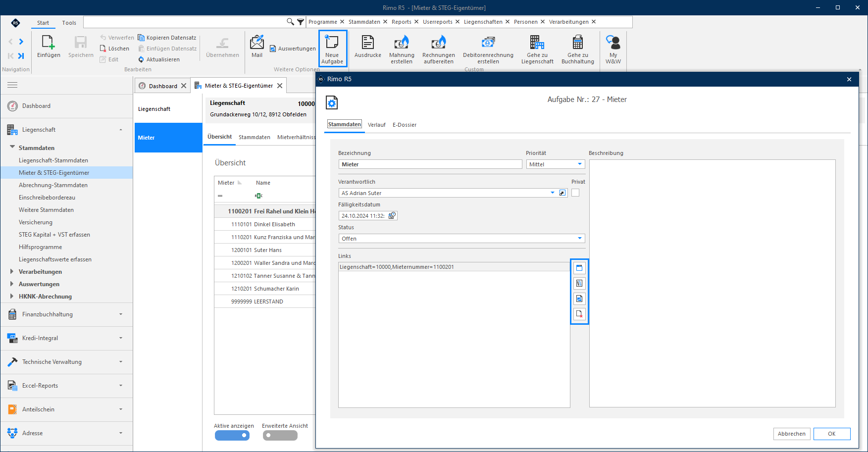This screenshot has height=452, width=868.
Task: Open the Priorität dropdown
Action: (x=580, y=164)
